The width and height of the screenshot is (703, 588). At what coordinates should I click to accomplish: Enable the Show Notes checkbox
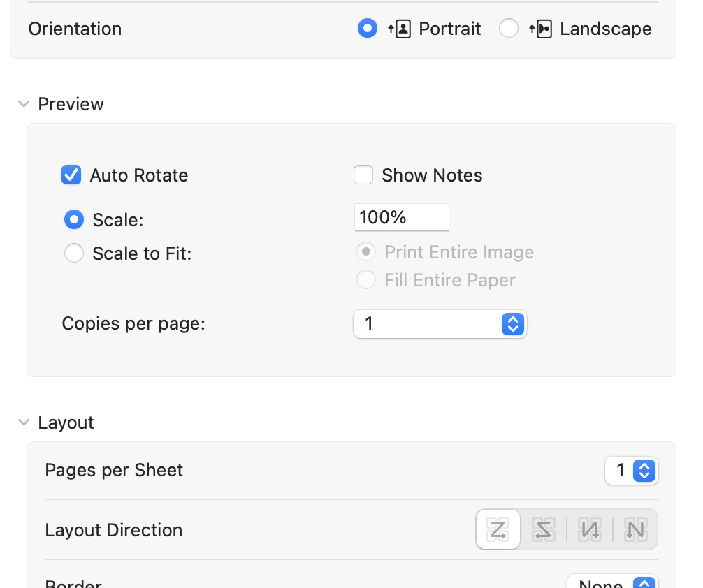coord(363,175)
